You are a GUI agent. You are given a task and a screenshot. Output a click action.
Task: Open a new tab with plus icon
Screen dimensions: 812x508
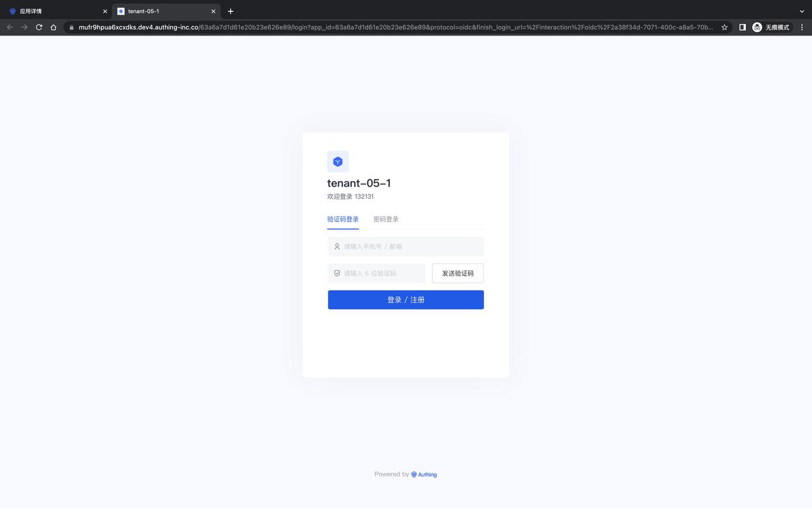tap(230, 11)
